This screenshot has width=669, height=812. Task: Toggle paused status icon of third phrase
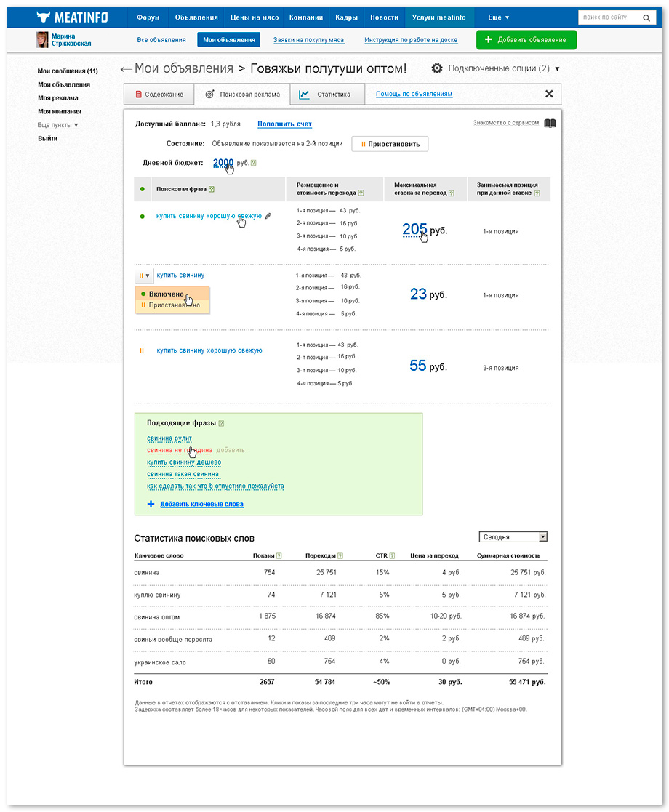tap(142, 350)
